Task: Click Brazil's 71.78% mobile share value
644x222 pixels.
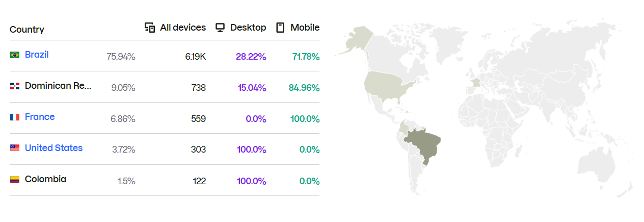Action: tap(306, 57)
